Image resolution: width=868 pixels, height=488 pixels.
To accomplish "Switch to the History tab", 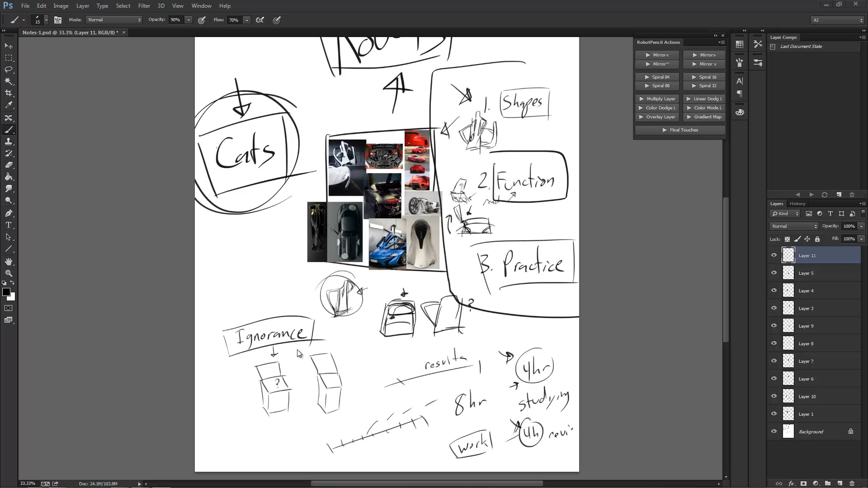I will point(797,204).
